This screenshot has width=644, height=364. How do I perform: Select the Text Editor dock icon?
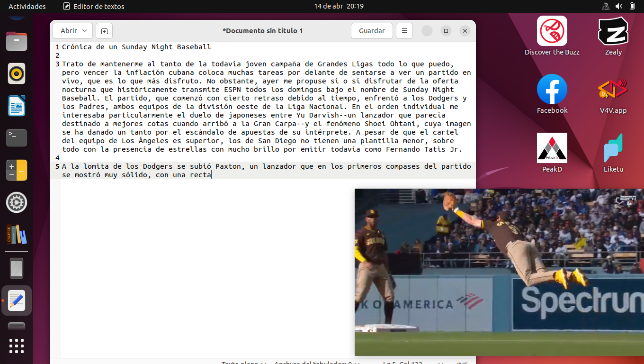(x=17, y=300)
